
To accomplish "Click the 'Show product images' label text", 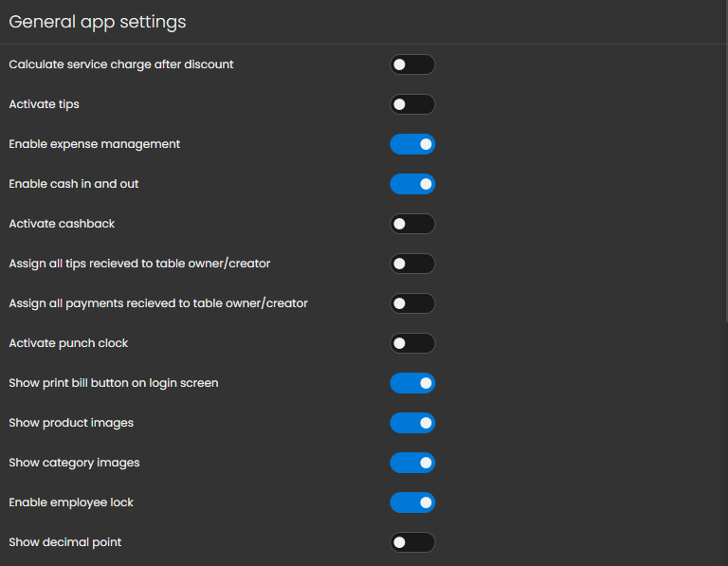I will 71,423.
